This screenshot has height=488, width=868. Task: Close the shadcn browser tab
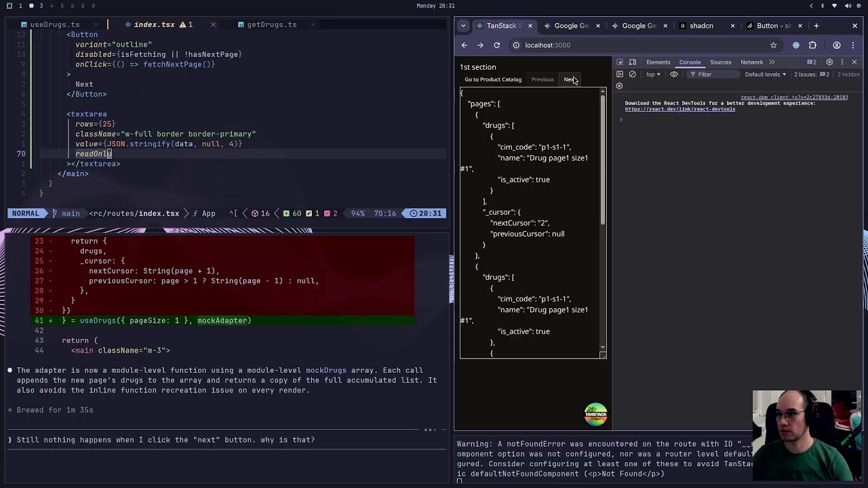(x=732, y=26)
